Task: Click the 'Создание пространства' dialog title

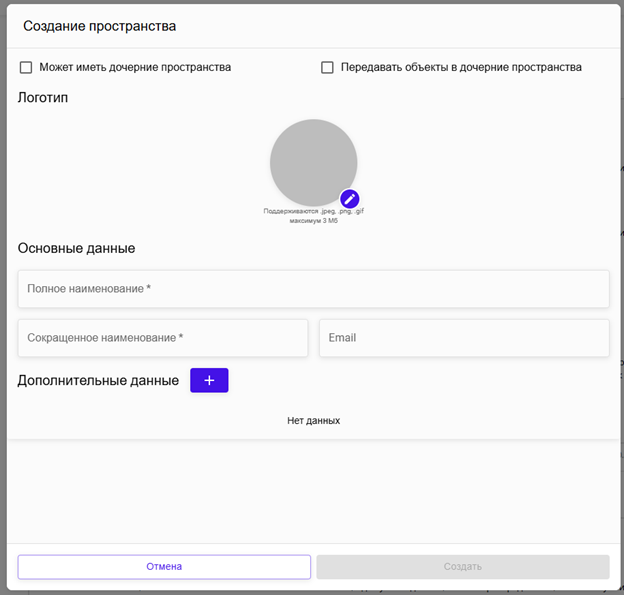Action: coord(99,26)
